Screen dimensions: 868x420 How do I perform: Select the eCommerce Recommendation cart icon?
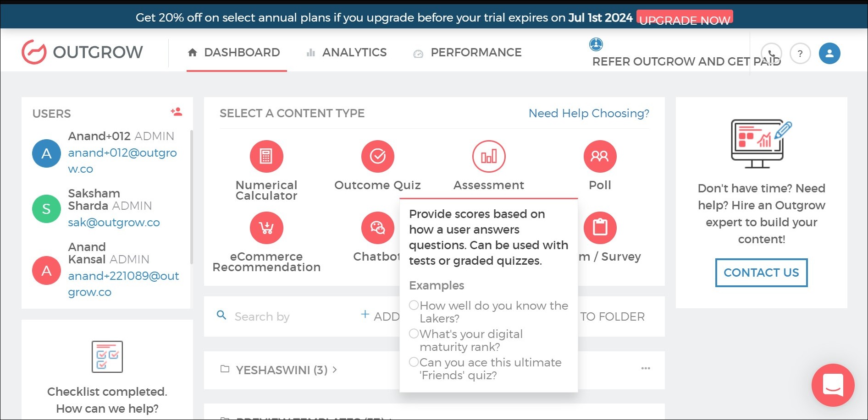(x=266, y=228)
